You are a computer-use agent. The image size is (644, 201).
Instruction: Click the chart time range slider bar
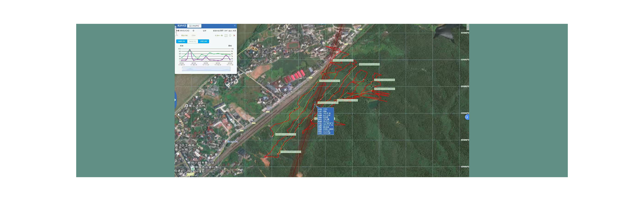coord(206,69)
